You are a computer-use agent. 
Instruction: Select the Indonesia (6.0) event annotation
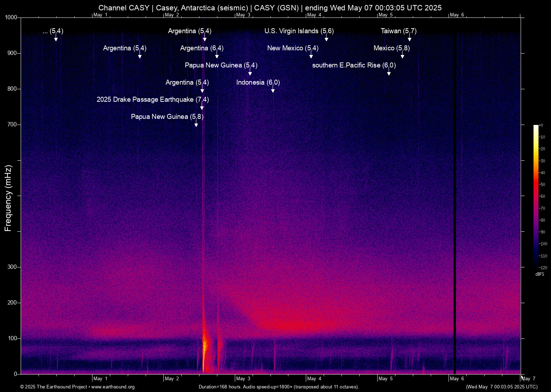pos(258,82)
